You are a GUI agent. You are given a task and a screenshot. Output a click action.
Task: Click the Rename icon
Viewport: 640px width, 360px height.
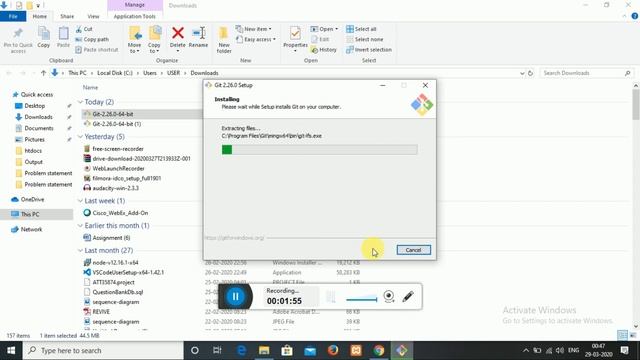pos(198,33)
